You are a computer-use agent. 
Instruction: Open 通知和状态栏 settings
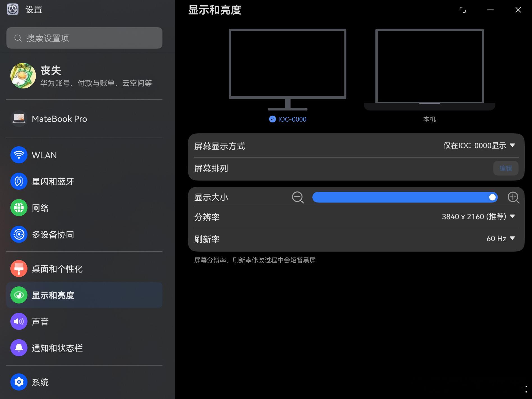pyautogui.click(x=84, y=348)
